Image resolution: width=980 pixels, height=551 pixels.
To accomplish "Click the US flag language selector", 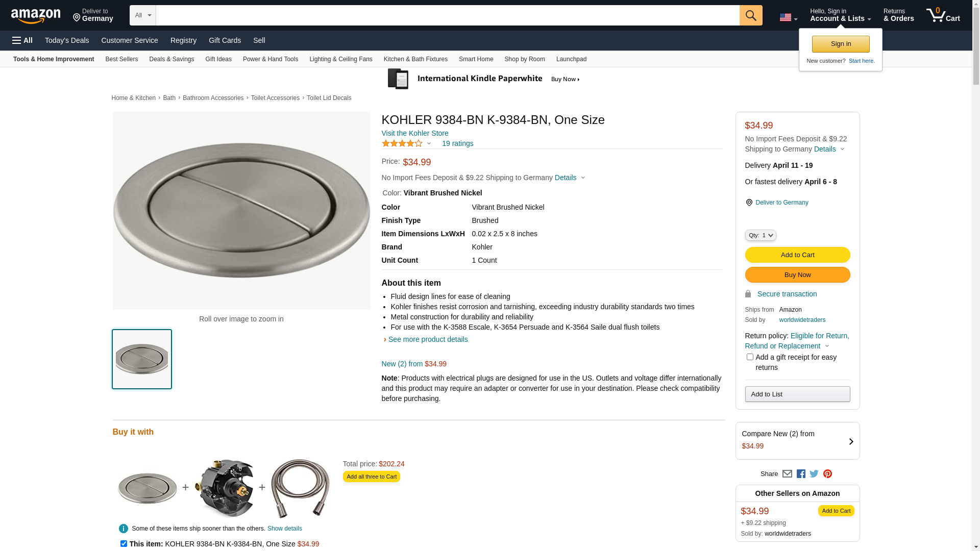I will tap(788, 17).
